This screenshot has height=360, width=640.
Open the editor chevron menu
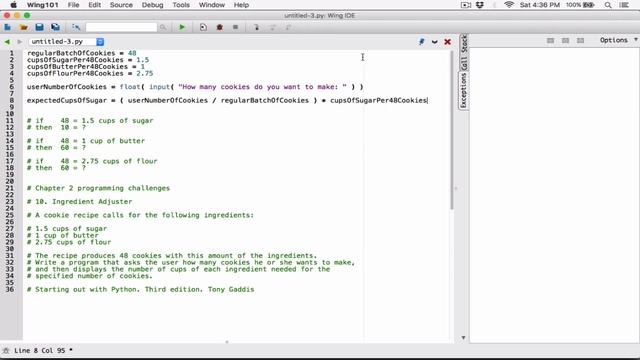point(435,42)
